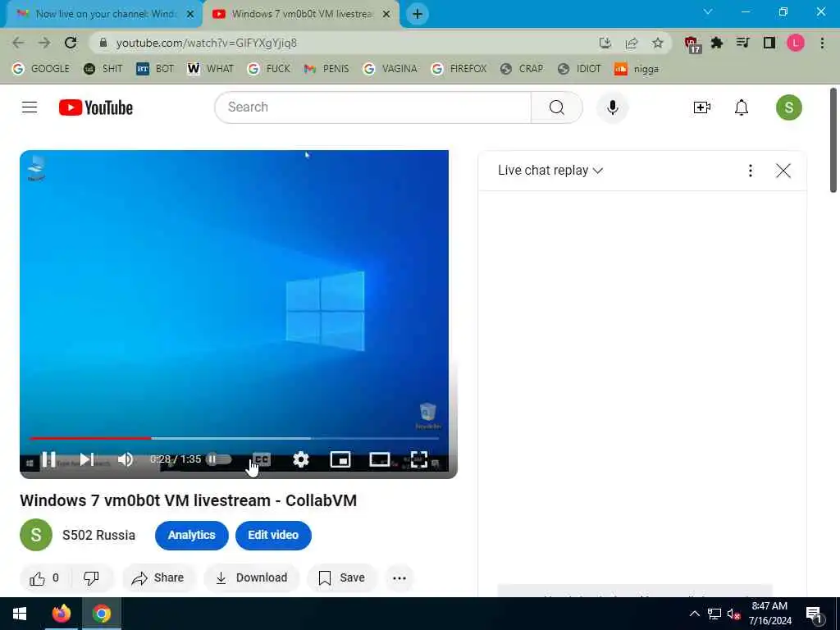This screenshot has width=840, height=630.
Task: Open the notifications bell
Action: tap(742, 107)
